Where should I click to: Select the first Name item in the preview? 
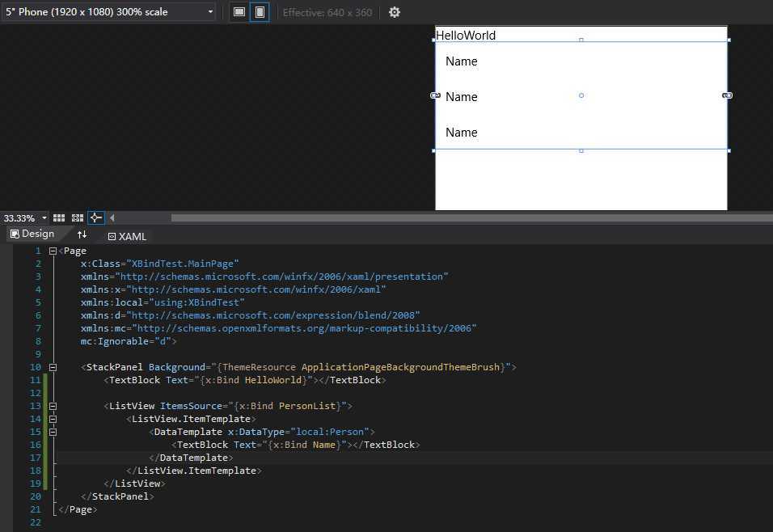tap(462, 61)
